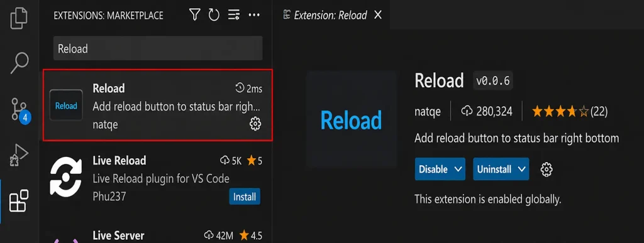Click "Add reload button to status bar right bottom"

pos(517,138)
